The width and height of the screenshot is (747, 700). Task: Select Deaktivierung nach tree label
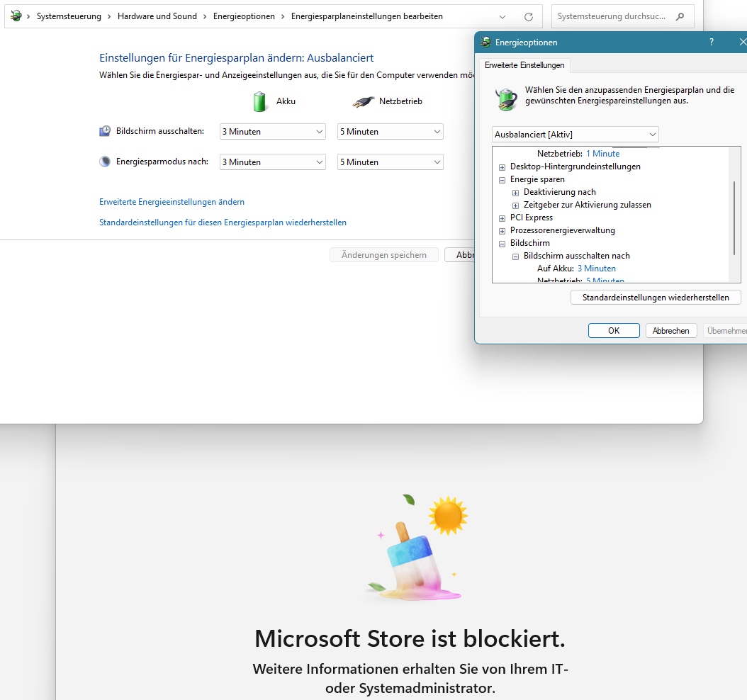point(559,192)
